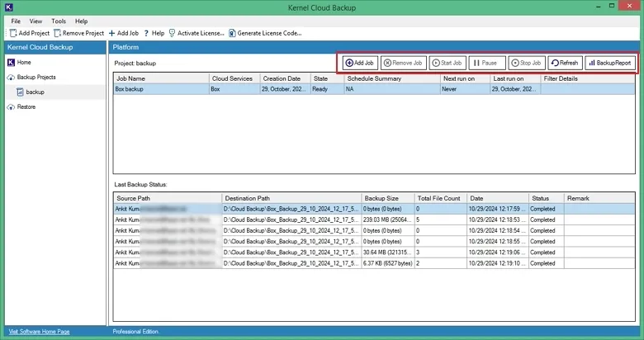Click the State column header
The height and width of the screenshot is (340, 644).
(x=327, y=78)
